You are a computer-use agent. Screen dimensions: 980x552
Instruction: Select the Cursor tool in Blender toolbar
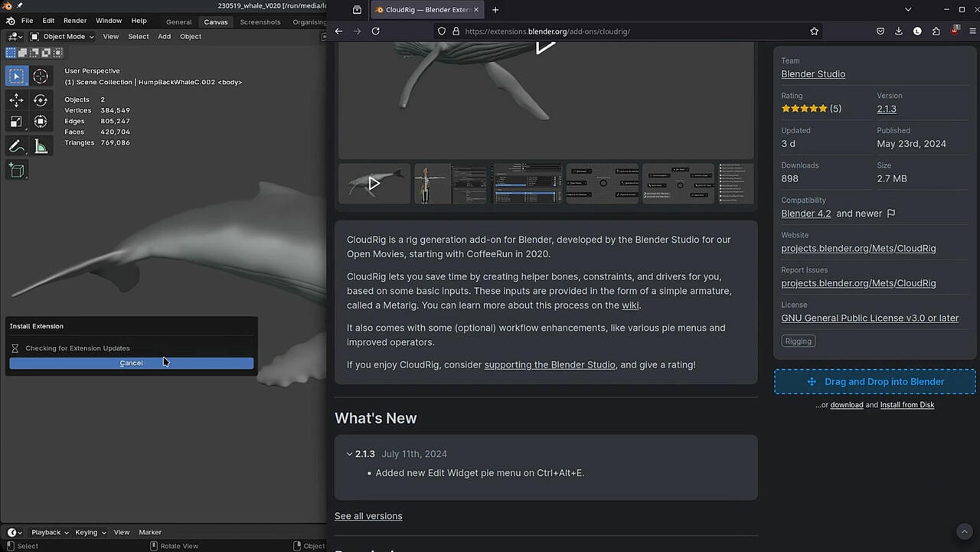point(41,76)
